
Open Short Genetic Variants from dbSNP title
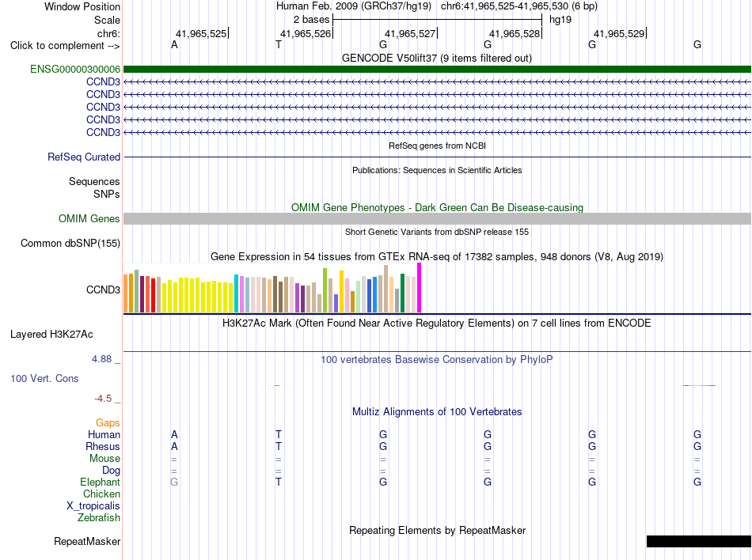[x=437, y=232]
